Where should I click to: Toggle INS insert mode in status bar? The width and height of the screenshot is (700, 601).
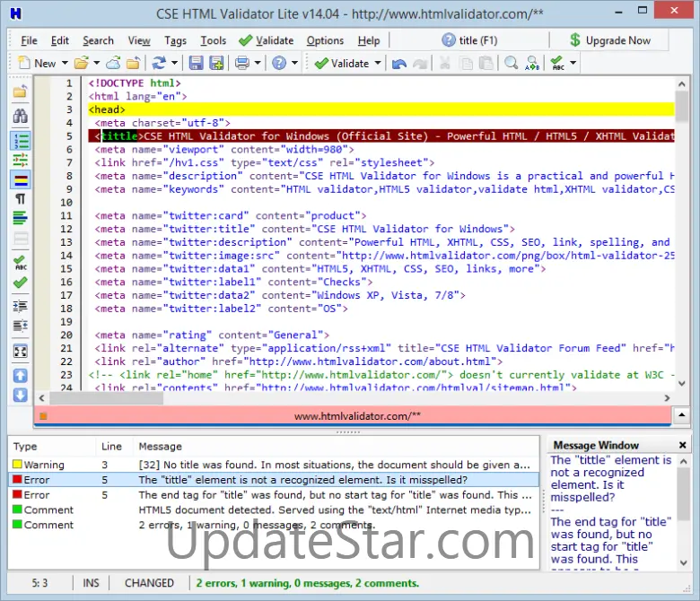pos(91,583)
